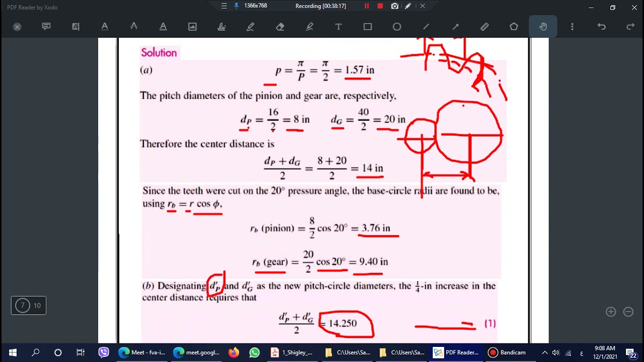Select the polygon shape tool
The height and width of the screenshot is (362, 644).
pos(514,27)
